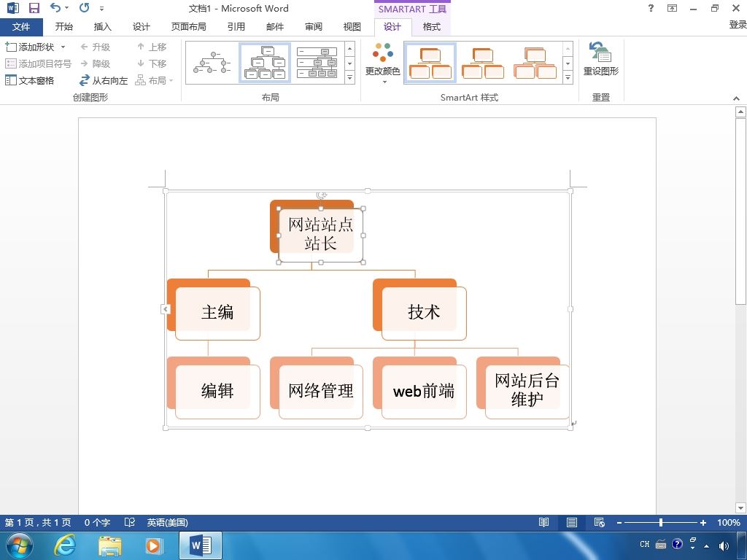Select the 技术 shape
Viewport: 747px width, 560px height.
[424, 313]
